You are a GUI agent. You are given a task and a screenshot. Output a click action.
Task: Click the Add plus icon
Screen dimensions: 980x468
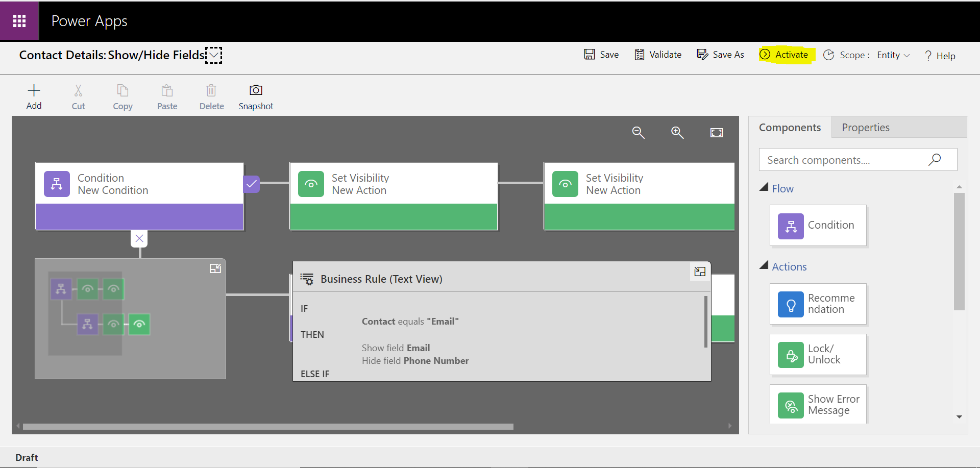pos(34,91)
